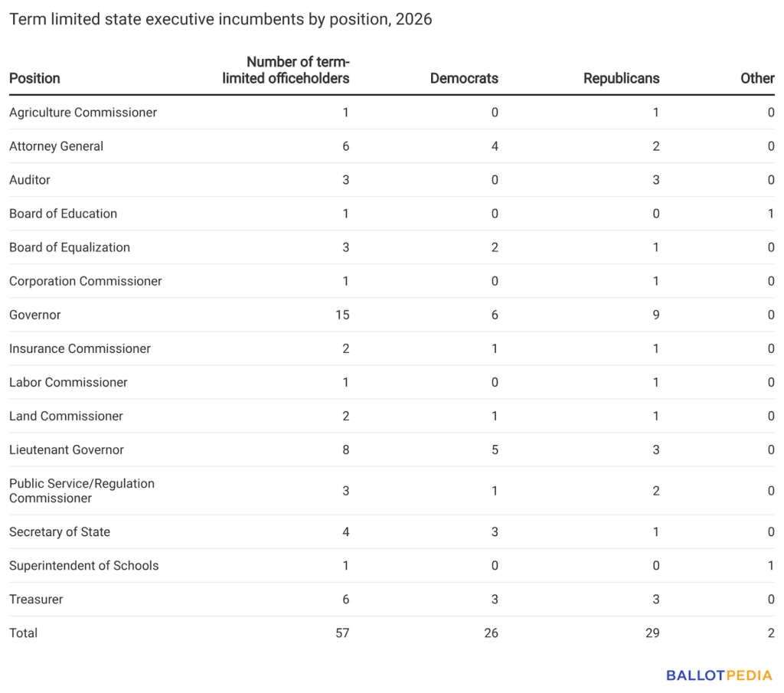Select the Secretary of State label
The height and width of the screenshot is (693, 784).
(x=60, y=532)
